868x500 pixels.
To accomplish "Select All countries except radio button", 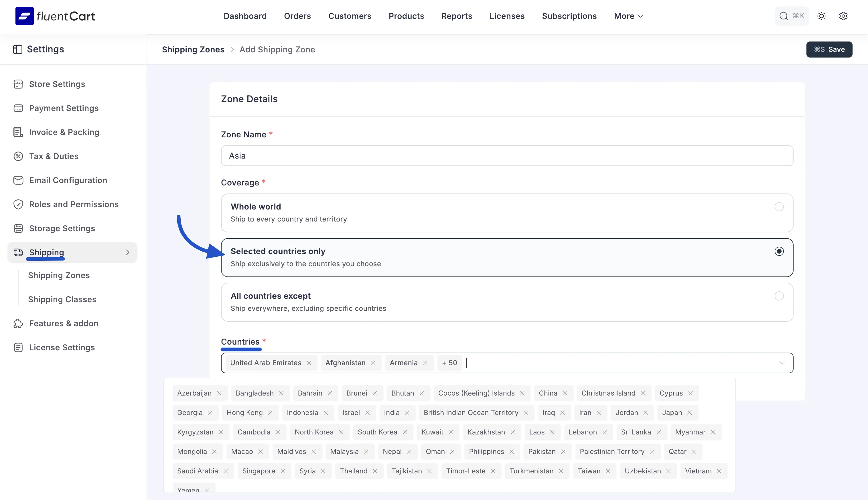I will [779, 296].
